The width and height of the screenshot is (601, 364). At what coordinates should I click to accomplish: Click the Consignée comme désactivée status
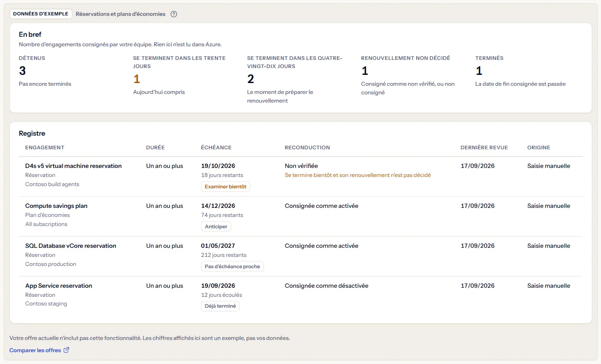tap(327, 286)
